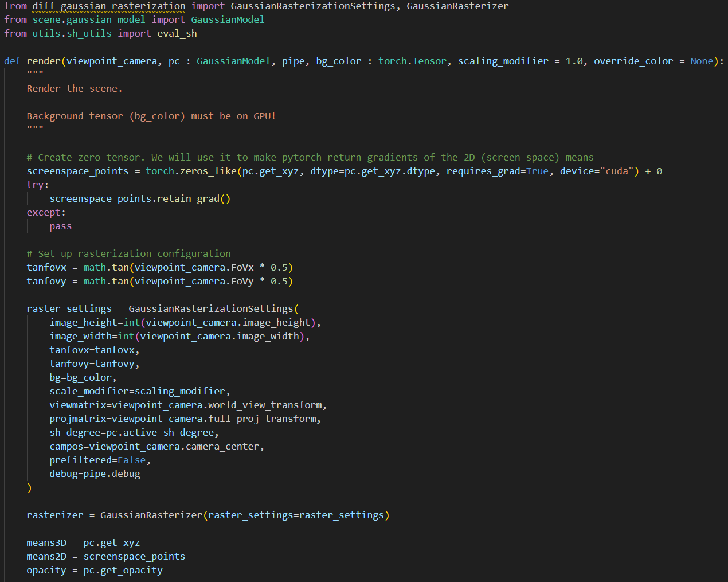
Task: Click 'full_proj_transform' in the projmatrix line
Action: 262,419
